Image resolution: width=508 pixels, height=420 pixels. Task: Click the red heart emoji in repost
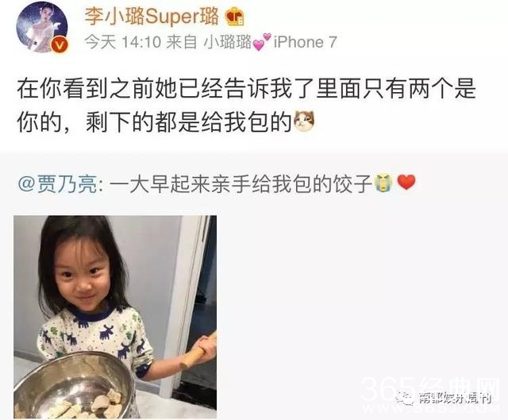(406, 182)
